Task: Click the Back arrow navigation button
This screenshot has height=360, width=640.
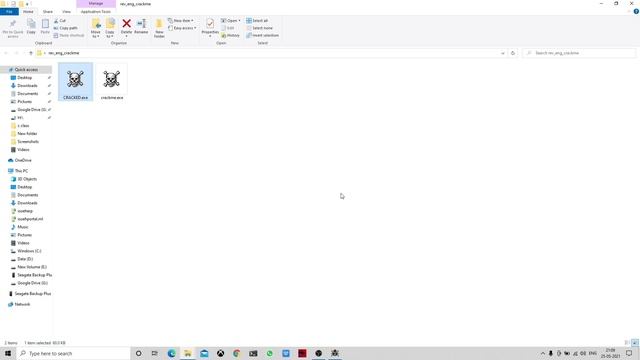Action: [x=6, y=53]
